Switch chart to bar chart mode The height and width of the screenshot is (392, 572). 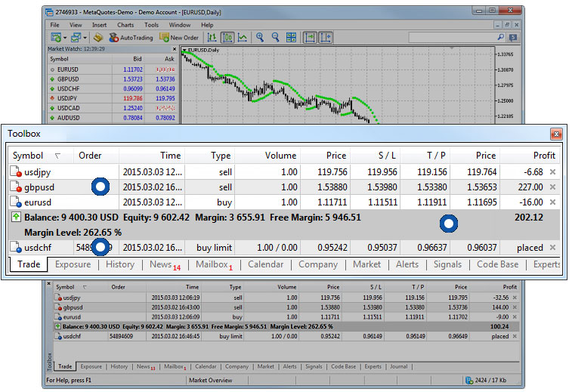point(212,37)
